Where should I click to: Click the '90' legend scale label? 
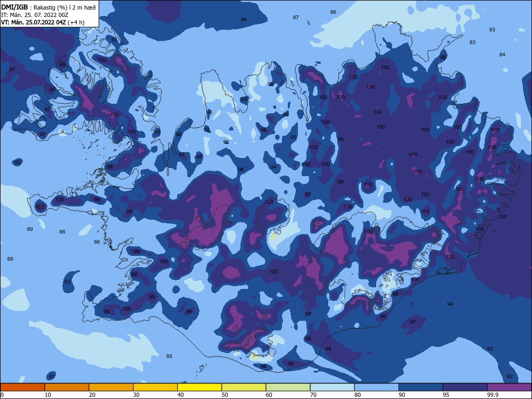tap(402, 395)
